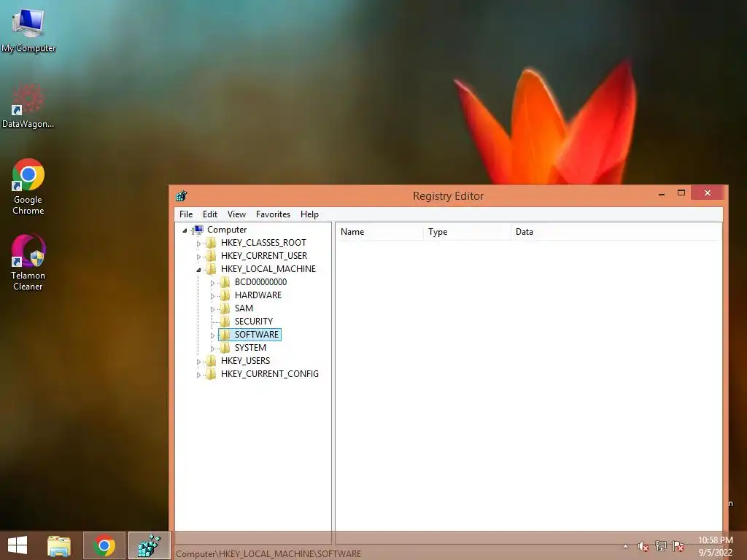The height and width of the screenshot is (560, 747).
Task: Minimize the Registry Editor window
Action: pos(661,194)
